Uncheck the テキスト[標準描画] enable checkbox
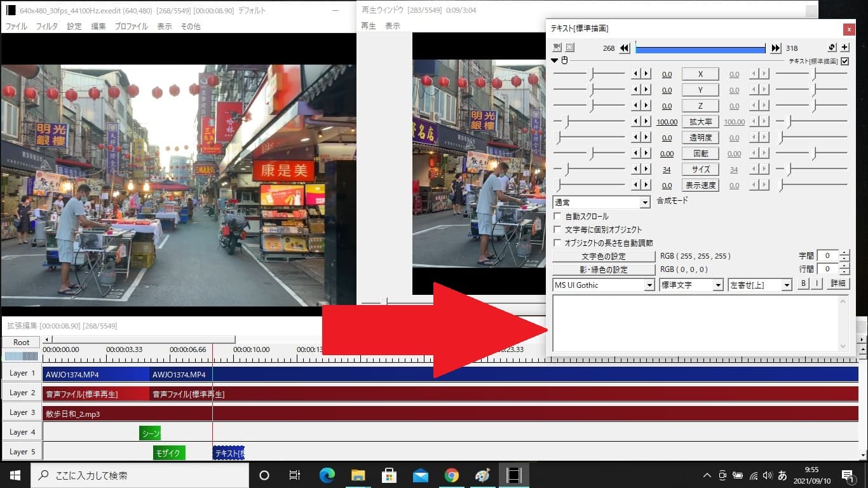868x488 pixels. 844,62
